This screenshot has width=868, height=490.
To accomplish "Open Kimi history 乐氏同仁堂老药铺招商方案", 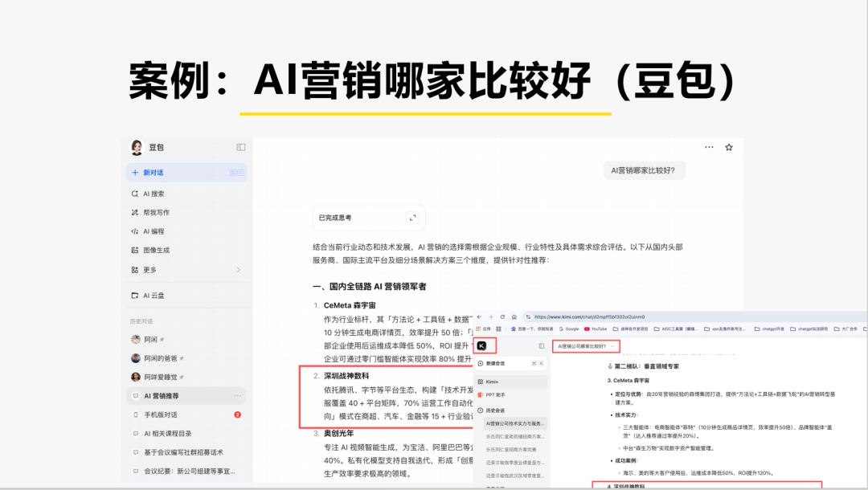I will pos(515,436).
